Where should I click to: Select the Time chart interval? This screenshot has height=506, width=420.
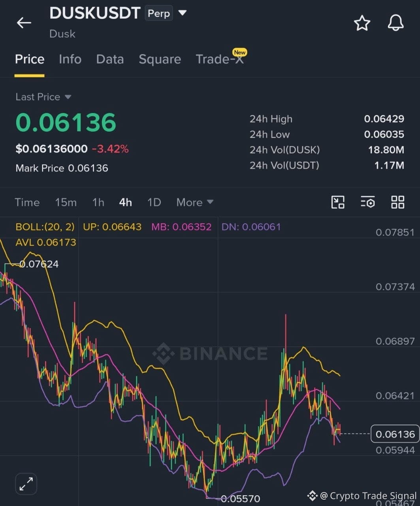pyautogui.click(x=27, y=202)
